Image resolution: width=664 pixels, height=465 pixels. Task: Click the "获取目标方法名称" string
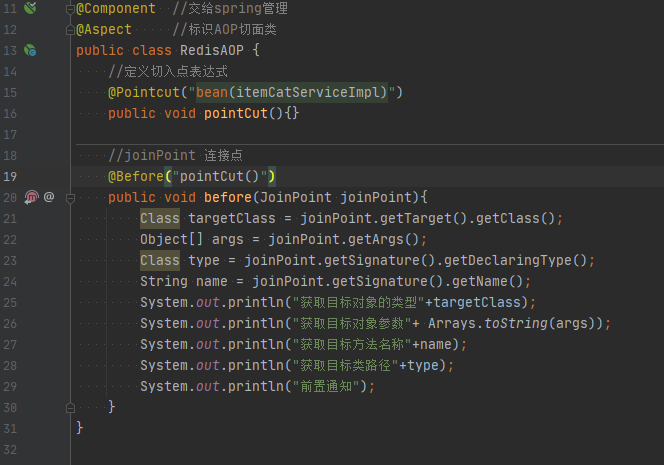(x=352, y=344)
